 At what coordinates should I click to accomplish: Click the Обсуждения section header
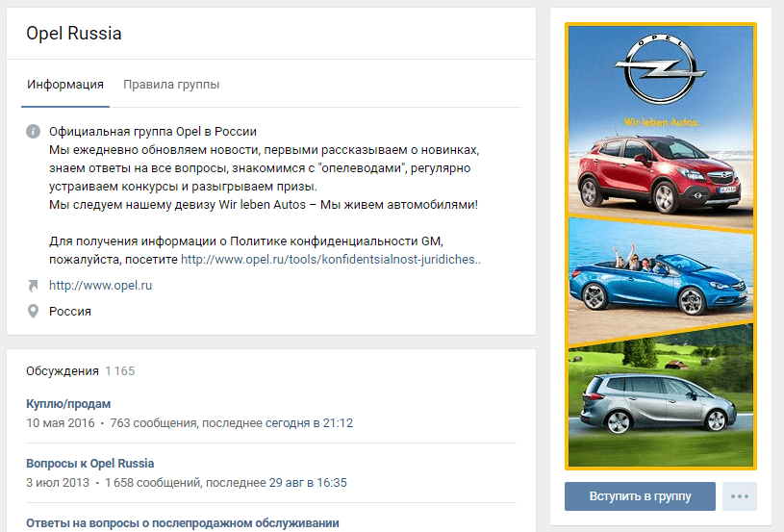coord(63,371)
